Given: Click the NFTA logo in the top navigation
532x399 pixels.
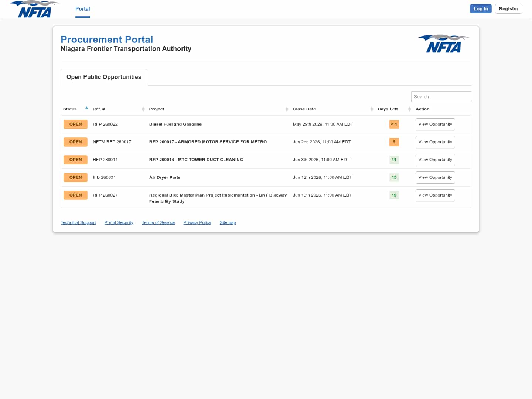Looking at the screenshot, I should (x=34, y=9).
